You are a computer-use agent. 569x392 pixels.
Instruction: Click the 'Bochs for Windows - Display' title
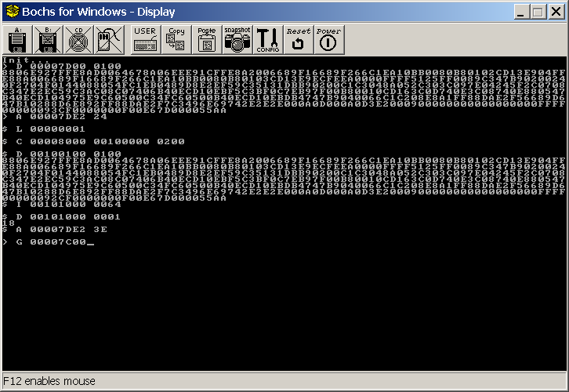point(98,12)
